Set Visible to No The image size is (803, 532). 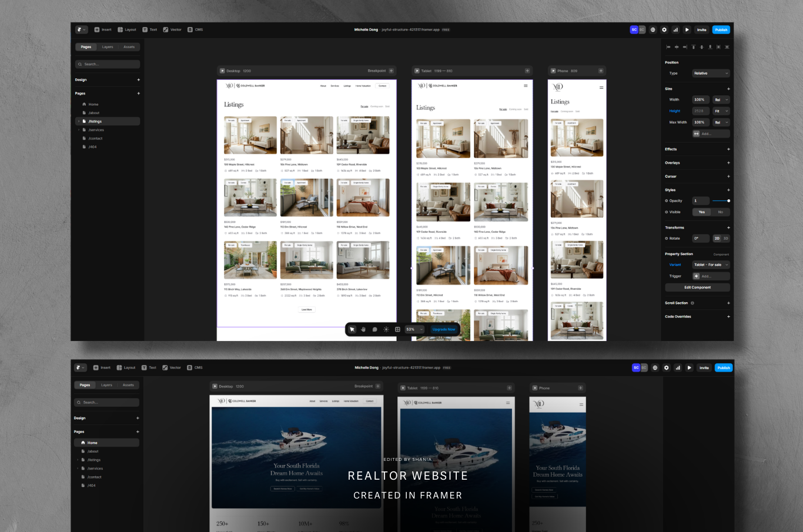[x=721, y=212]
